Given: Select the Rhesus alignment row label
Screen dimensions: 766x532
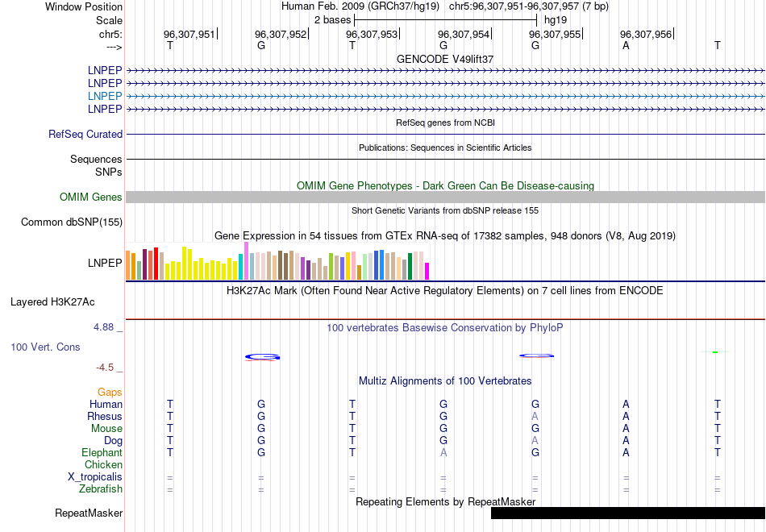Looking at the screenshot, I should [x=105, y=417].
